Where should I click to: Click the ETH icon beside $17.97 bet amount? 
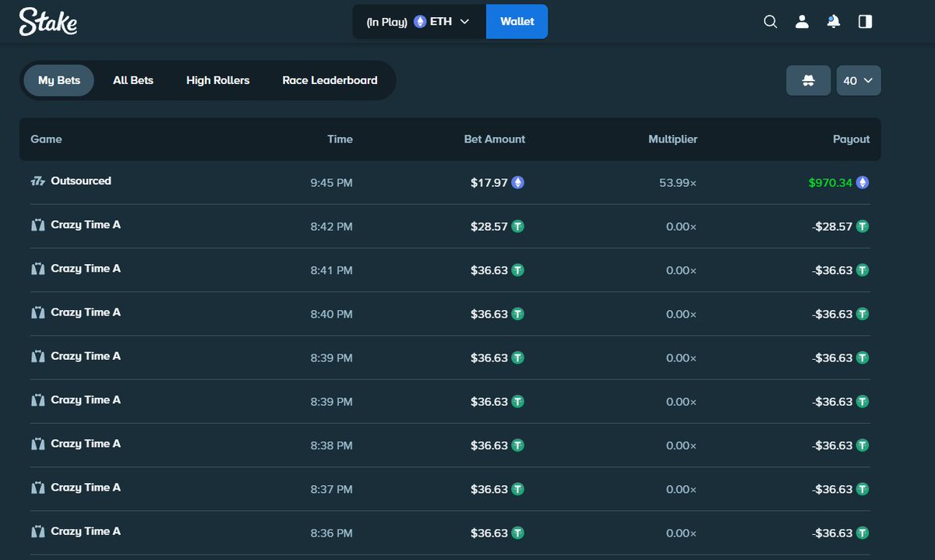pos(518,182)
